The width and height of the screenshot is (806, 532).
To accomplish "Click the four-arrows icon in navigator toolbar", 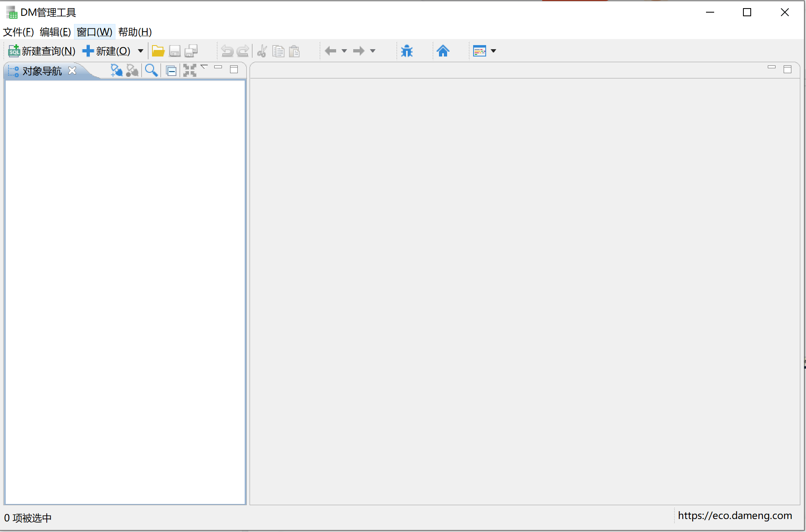I will pos(189,71).
